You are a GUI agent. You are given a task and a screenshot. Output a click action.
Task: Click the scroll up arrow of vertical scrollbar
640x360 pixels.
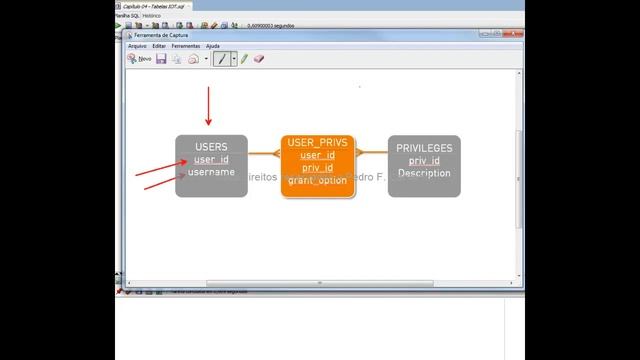(519, 73)
